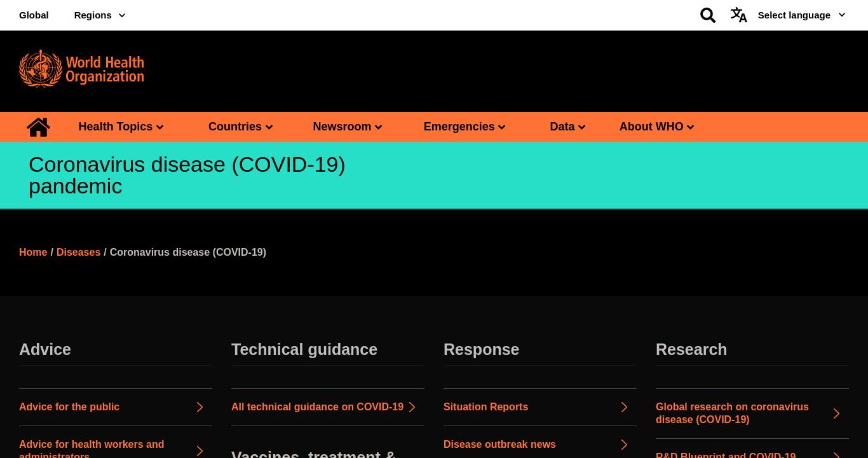This screenshot has width=868, height=458.
Task: Click the Coronavirus disease (COVID-19) breadcrumb text
Action: pyautogui.click(x=187, y=253)
